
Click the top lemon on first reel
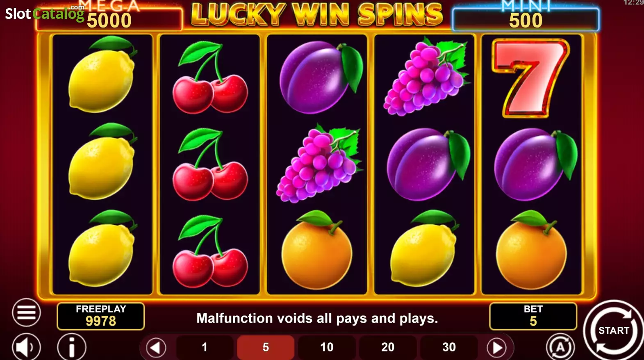(x=102, y=75)
